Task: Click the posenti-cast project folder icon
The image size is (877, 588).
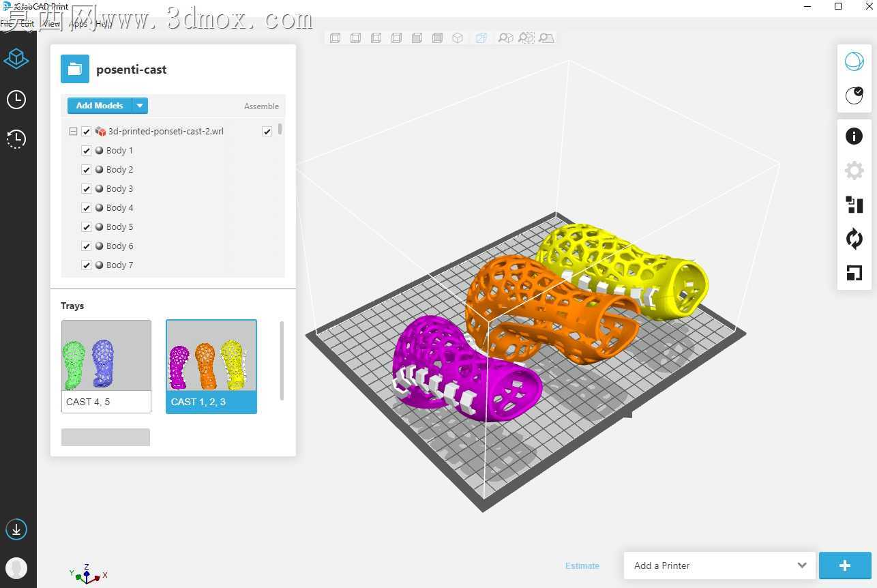Action: click(75, 69)
